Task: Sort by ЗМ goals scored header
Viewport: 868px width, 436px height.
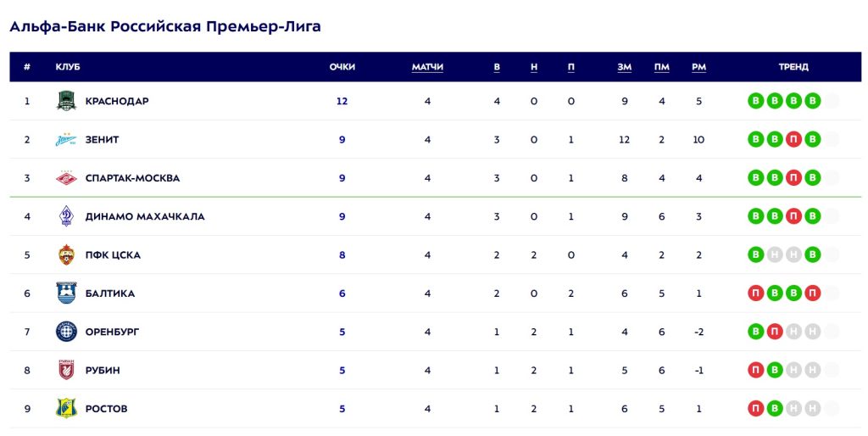Action: [x=625, y=67]
